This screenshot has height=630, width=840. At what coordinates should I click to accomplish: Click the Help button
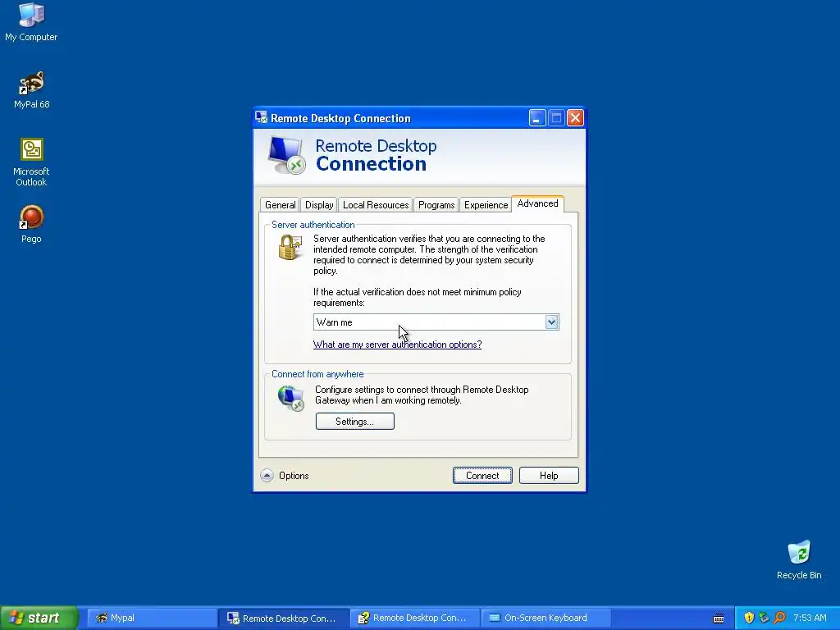549,475
